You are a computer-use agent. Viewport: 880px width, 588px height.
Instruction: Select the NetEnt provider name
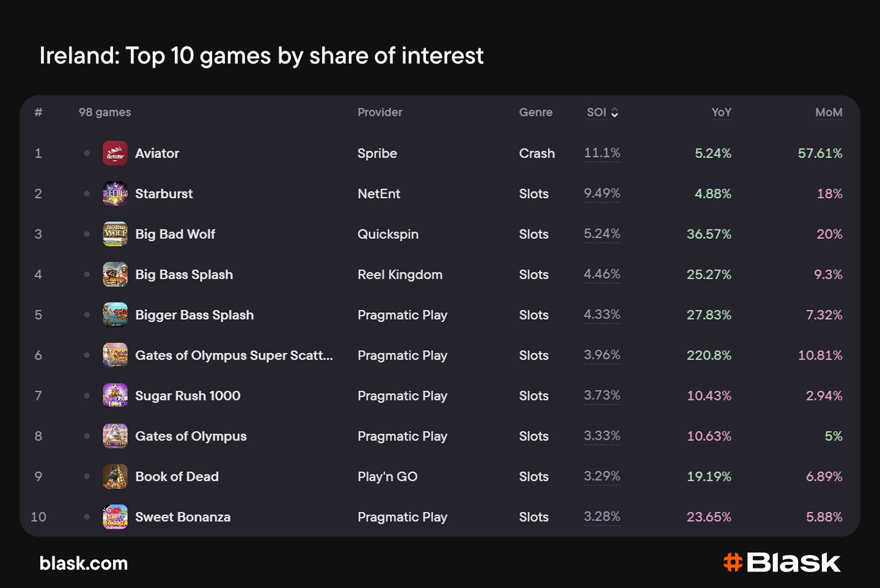[x=379, y=194]
